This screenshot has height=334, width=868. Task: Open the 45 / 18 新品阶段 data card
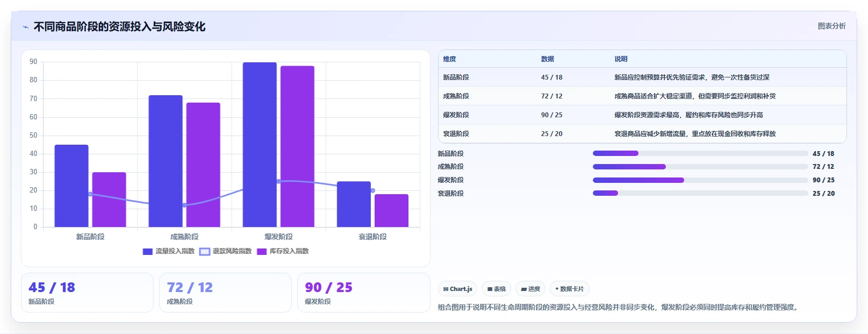pyautogui.click(x=87, y=293)
